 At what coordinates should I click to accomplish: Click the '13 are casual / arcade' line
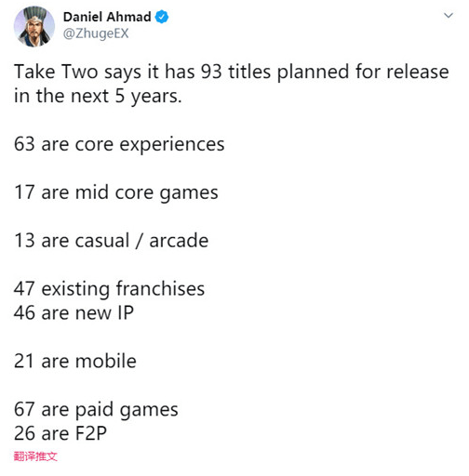tap(111, 241)
